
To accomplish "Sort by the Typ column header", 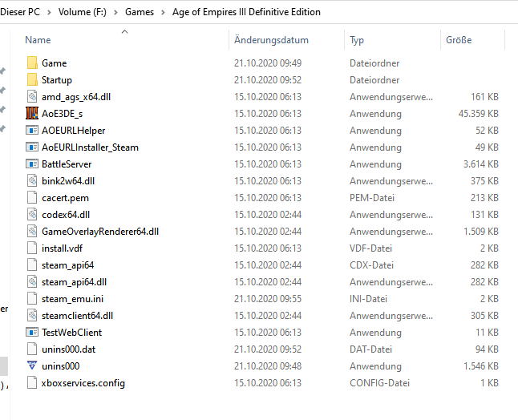I will (357, 40).
